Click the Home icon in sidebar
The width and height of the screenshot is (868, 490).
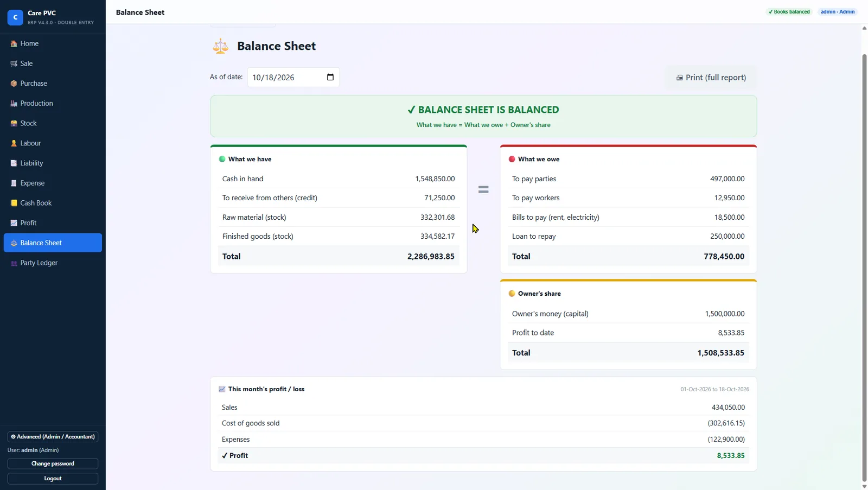point(14,43)
